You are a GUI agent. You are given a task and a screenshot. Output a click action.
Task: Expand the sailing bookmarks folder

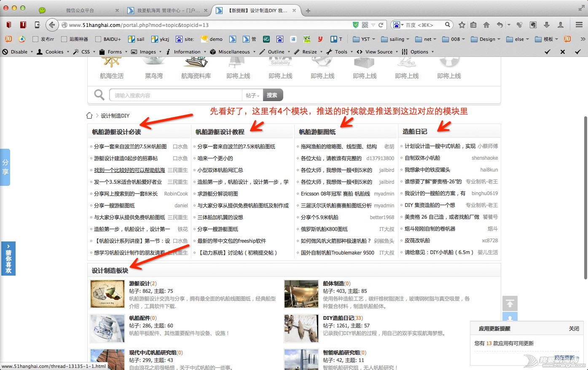click(x=395, y=39)
